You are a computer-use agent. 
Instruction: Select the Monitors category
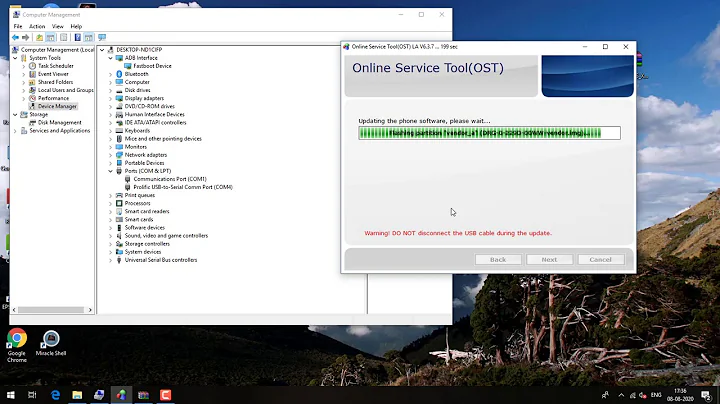[136, 147]
